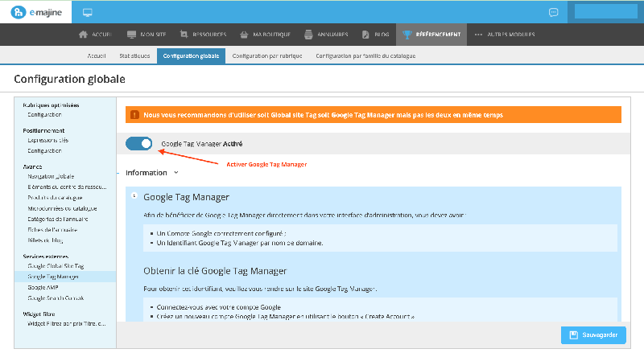This screenshot has width=644, height=353.
Task: Open Catégories de l'annuaire
Action: (x=57, y=220)
